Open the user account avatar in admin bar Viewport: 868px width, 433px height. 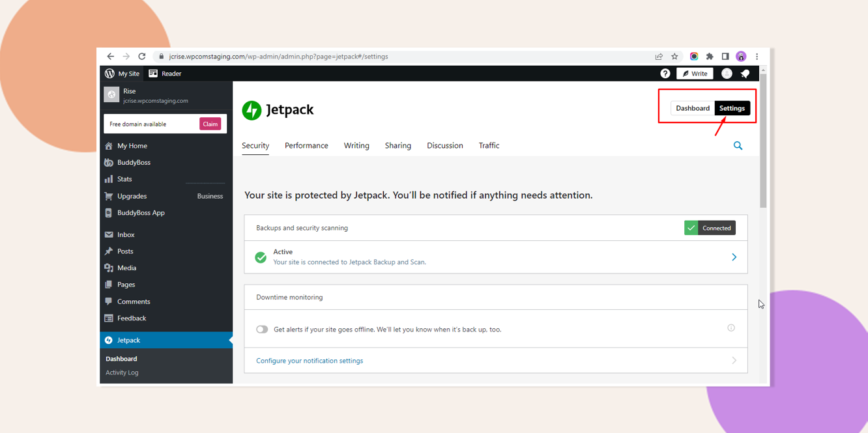(x=727, y=74)
